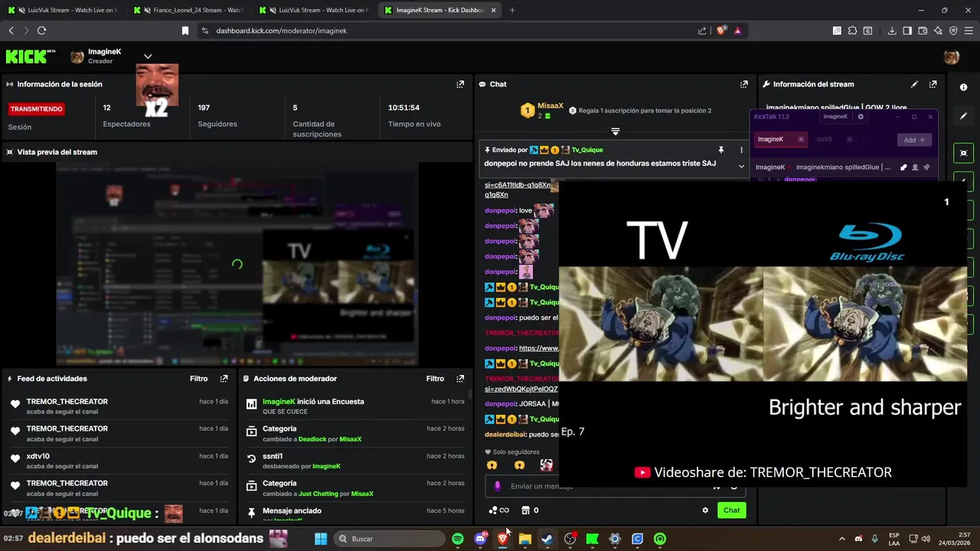Screen dimensions: 980x551
Task: Unpin the pinned chat message
Action: pyautogui.click(x=720, y=150)
